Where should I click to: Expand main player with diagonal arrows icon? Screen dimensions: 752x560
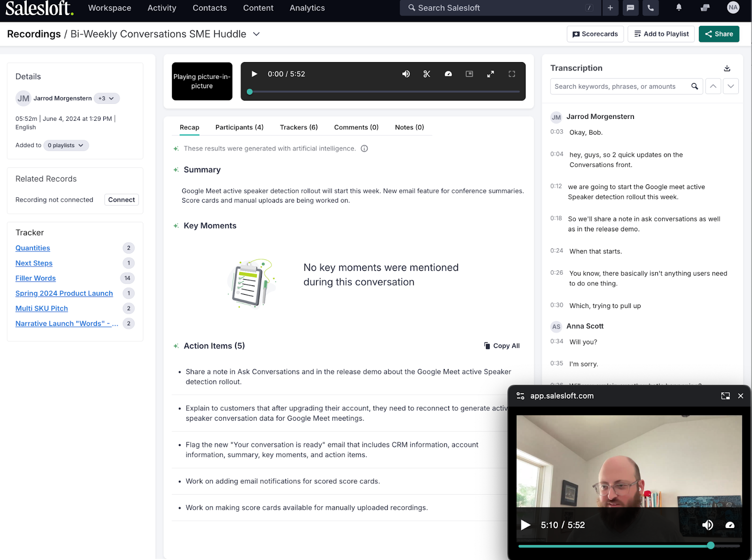point(490,74)
